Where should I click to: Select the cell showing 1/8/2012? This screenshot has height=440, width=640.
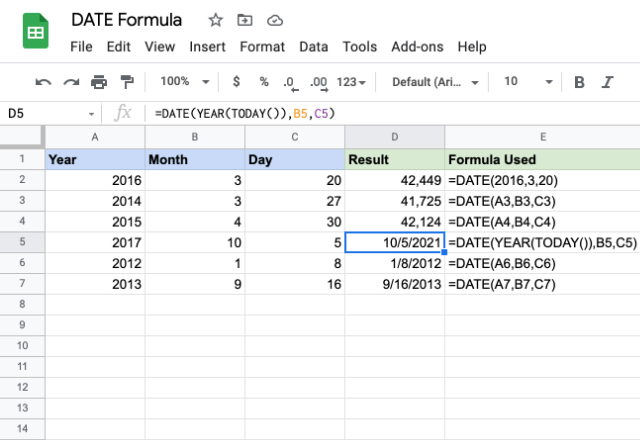395,263
